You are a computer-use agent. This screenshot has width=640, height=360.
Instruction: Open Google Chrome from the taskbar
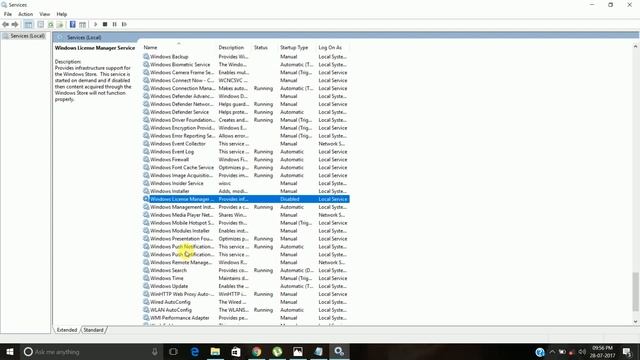click(x=256, y=351)
